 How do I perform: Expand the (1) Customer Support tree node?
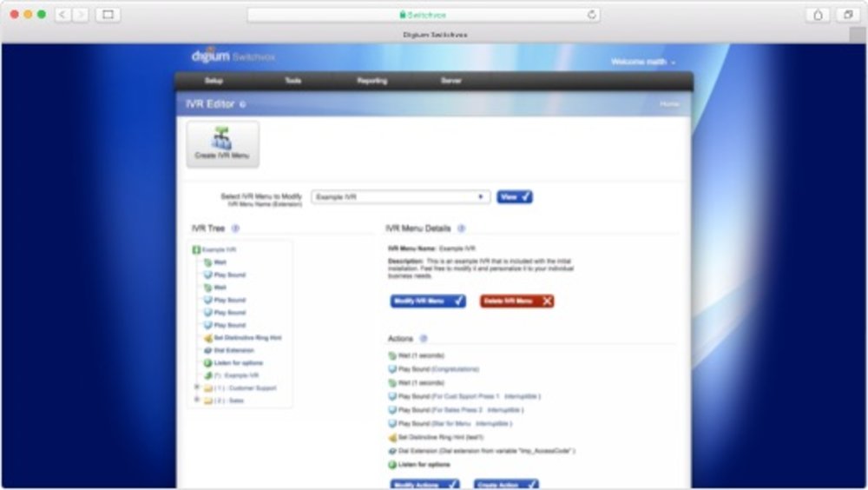(x=196, y=387)
